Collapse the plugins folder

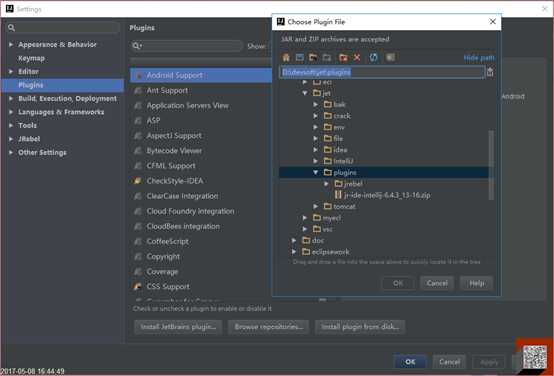(x=316, y=172)
